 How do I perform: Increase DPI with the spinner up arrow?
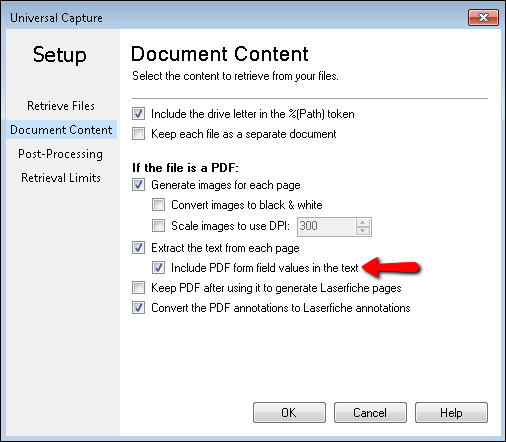(363, 222)
